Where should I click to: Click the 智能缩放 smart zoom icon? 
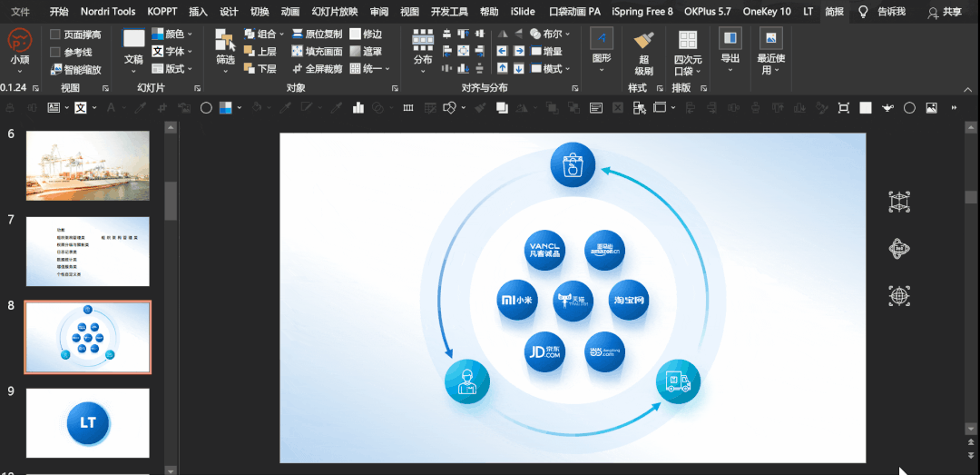tap(56, 69)
